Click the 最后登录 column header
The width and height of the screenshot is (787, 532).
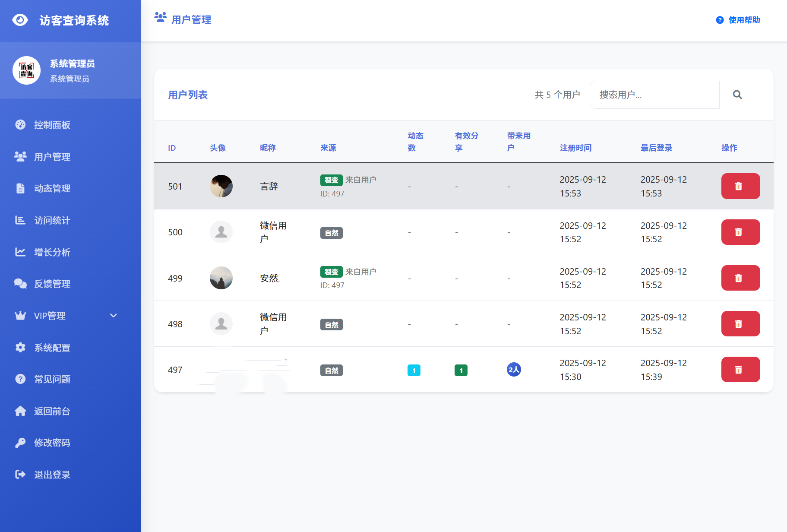[x=656, y=148]
